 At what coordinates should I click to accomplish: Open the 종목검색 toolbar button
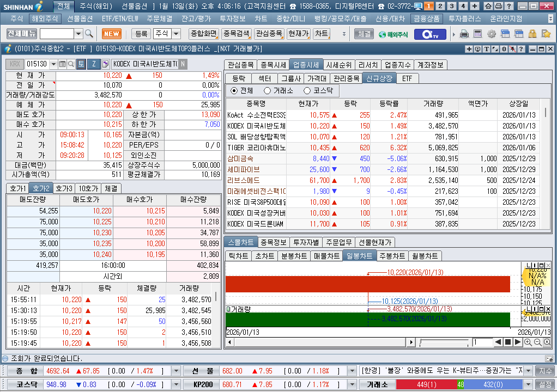(237, 34)
